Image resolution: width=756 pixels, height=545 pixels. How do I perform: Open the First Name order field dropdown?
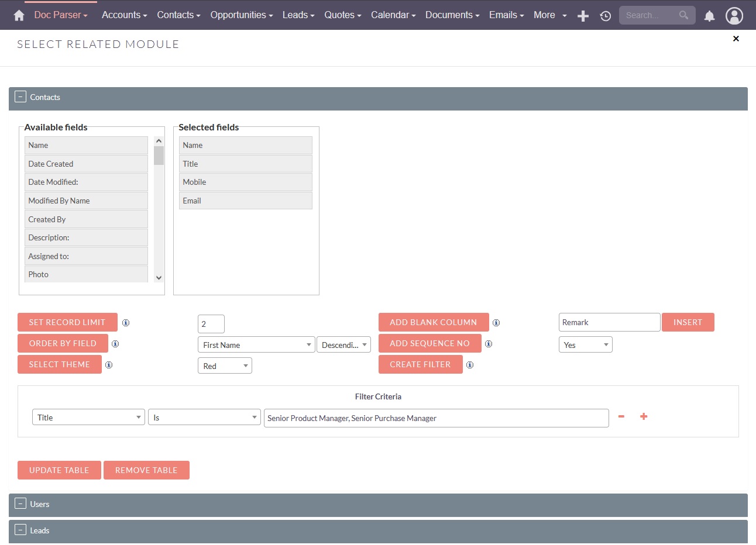pyautogui.click(x=256, y=345)
